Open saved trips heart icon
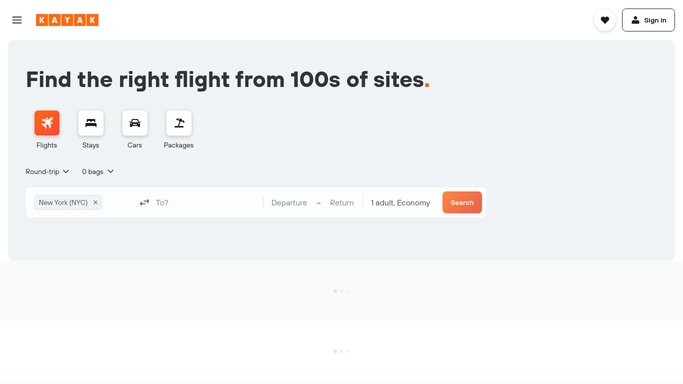Screen dimensions: 683x384 [605, 20]
